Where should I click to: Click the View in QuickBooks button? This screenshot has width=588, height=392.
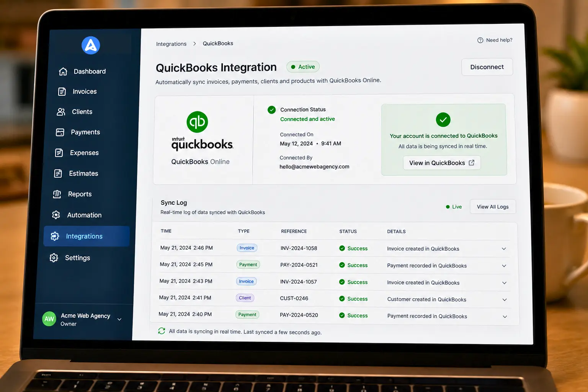442,163
